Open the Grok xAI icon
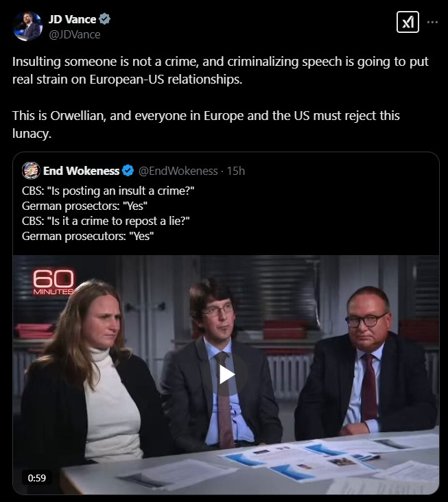Screen dimensions: 448x502 (408, 22)
